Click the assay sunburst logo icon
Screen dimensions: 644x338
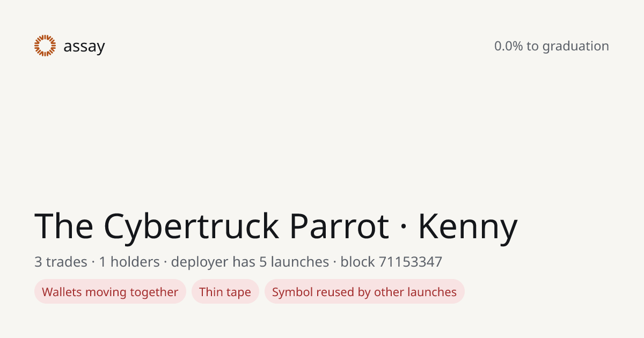coord(45,46)
